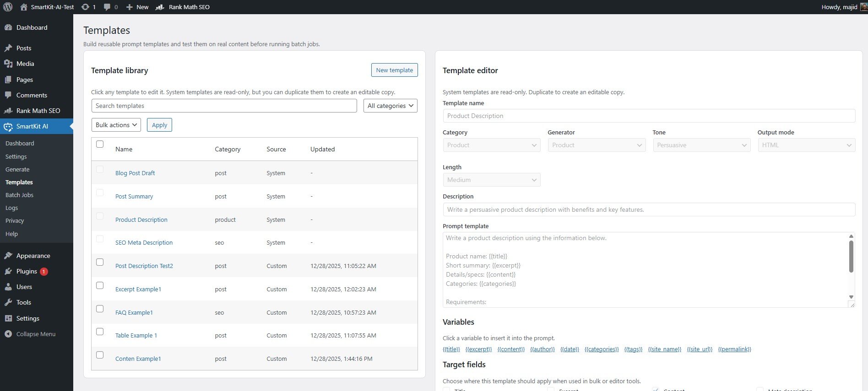Viewport: 868px width, 391px height.
Task: Check the Post Description Test2 checkbox
Action: [100, 262]
